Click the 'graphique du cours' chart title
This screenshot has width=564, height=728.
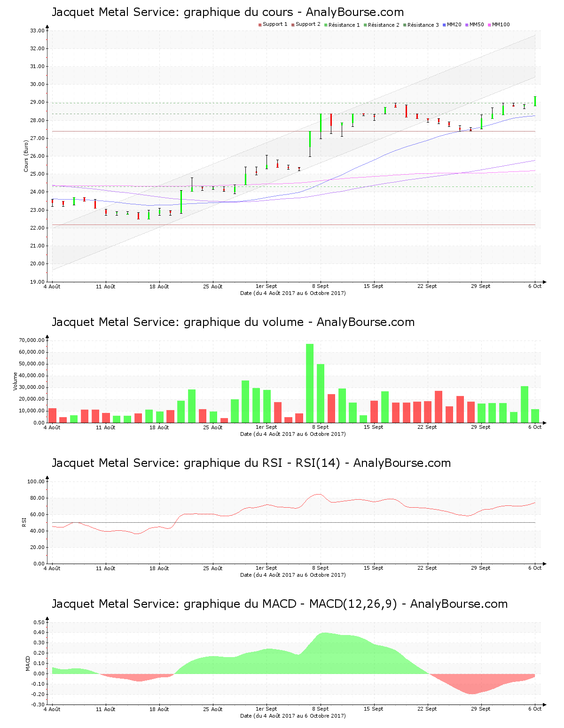[x=227, y=12]
